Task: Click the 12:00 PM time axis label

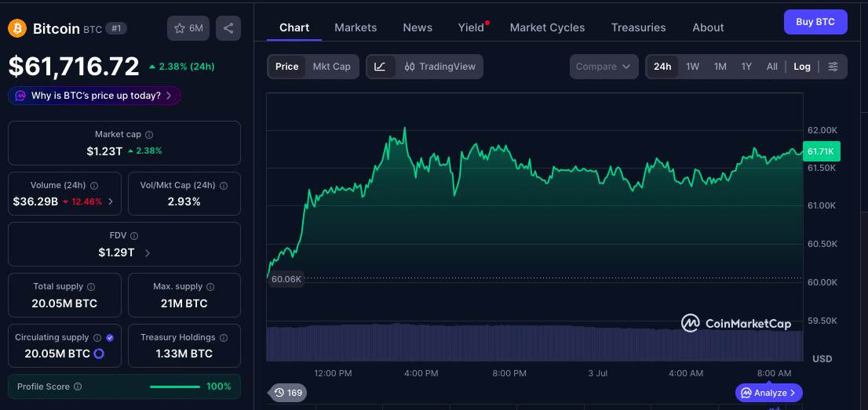Action: [333, 373]
